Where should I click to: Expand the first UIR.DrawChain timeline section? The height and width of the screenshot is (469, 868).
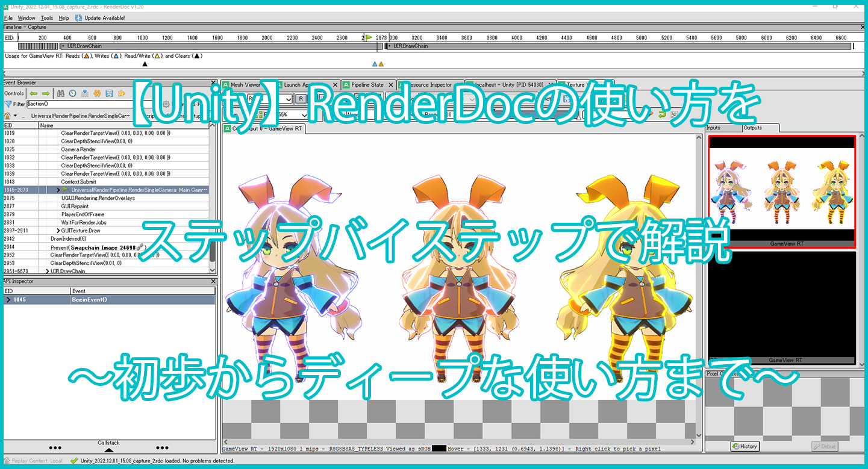[63, 46]
